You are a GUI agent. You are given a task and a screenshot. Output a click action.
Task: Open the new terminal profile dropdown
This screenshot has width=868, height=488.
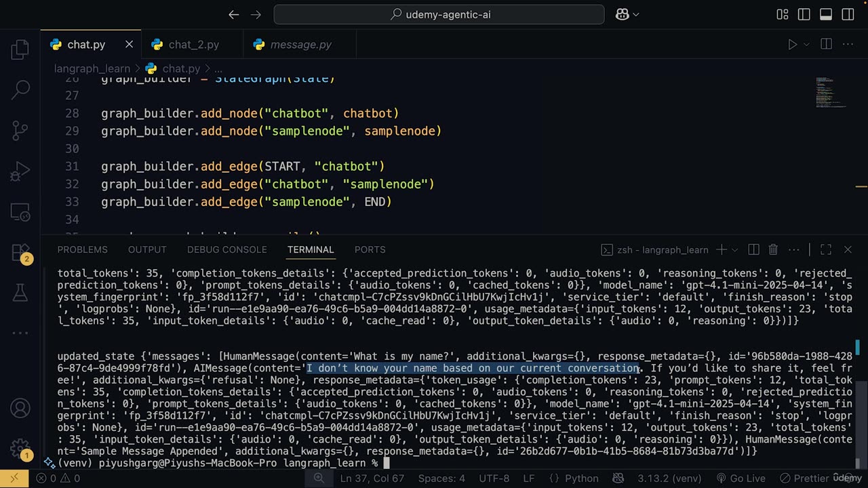(734, 250)
